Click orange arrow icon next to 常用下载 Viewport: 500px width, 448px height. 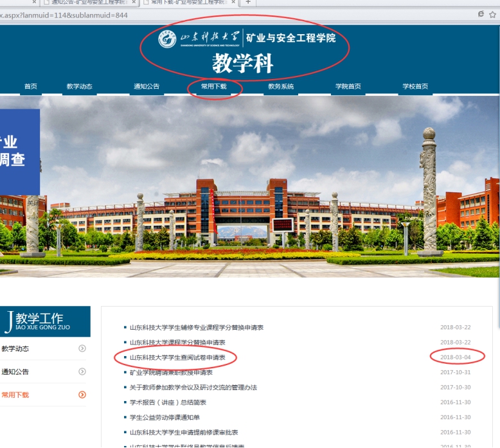(x=82, y=395)
